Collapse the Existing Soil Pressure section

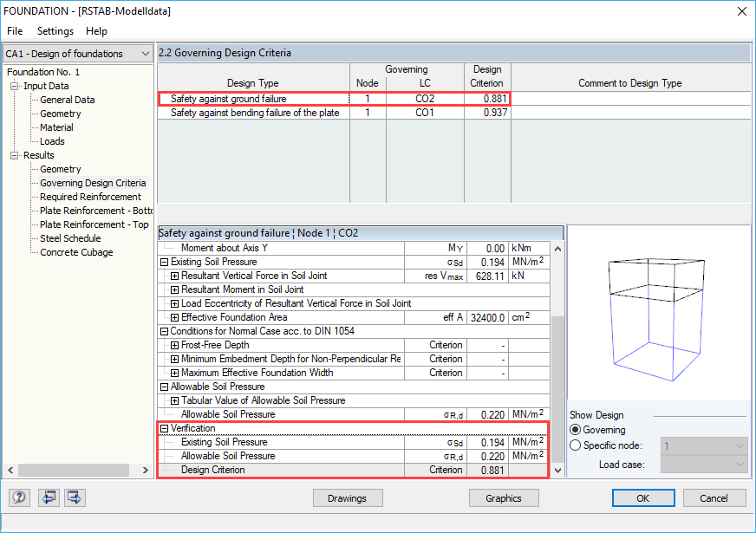point(164,262)
